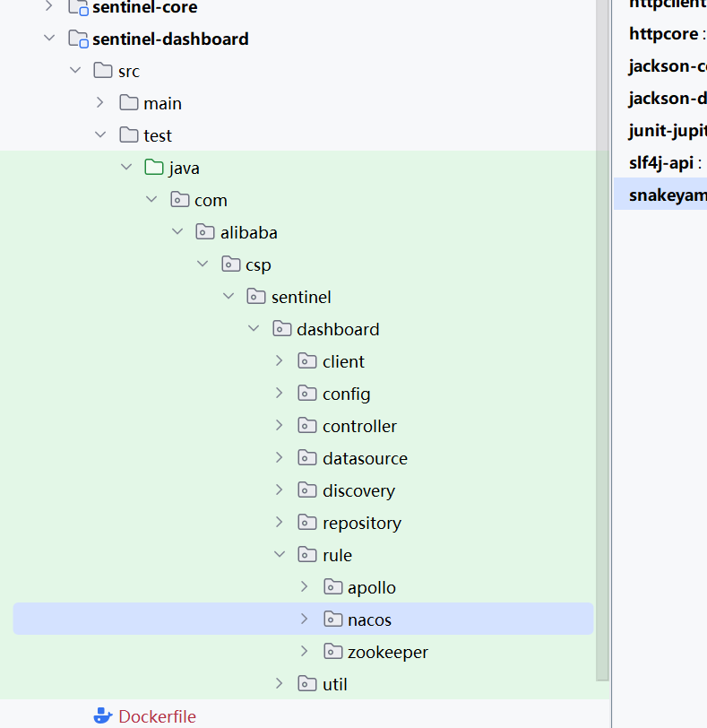Image resolution: width=707 pixels, height=728 pixels.
Task: Collapse the csp package chevron
Action: pos(203,264)
